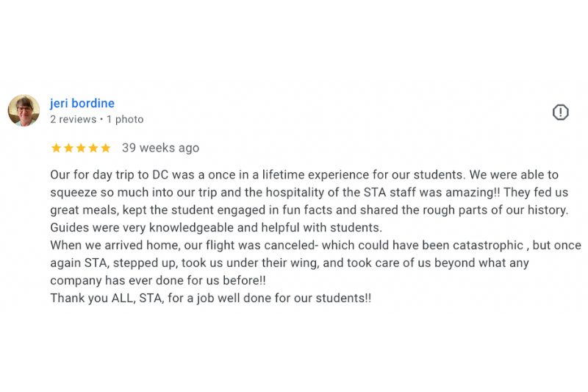Screen dimensions: 588x392
Task: Click the "1 photo" count text
Action: click(x=125, y=119)
